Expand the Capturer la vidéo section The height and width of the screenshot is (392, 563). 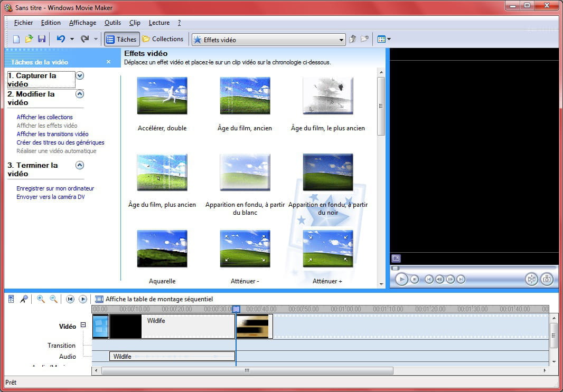(x=80, y=75)
